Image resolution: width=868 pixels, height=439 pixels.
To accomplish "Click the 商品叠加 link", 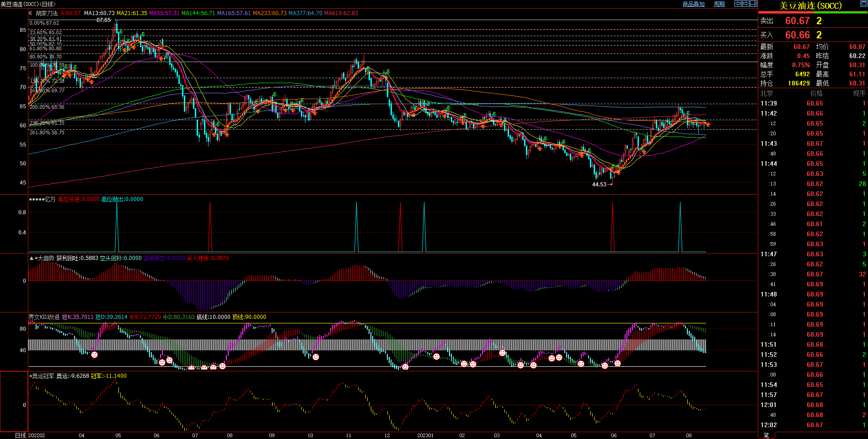I will [693, 4].
